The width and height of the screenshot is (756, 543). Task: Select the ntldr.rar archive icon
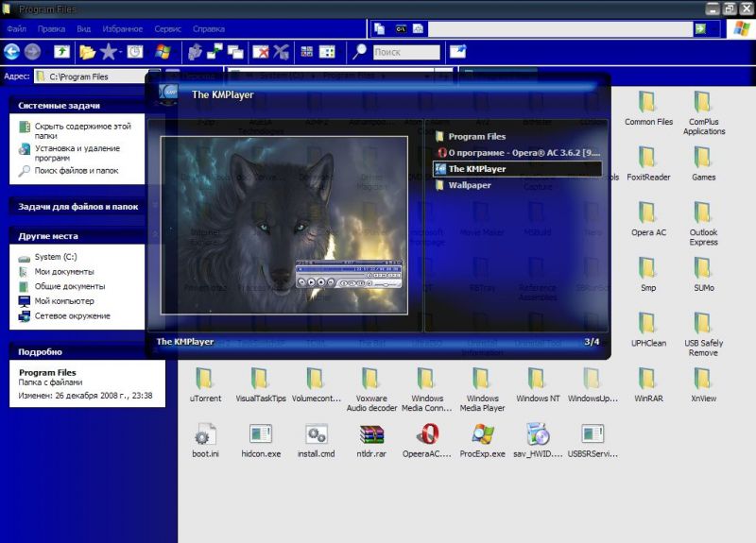coord(372,435)
